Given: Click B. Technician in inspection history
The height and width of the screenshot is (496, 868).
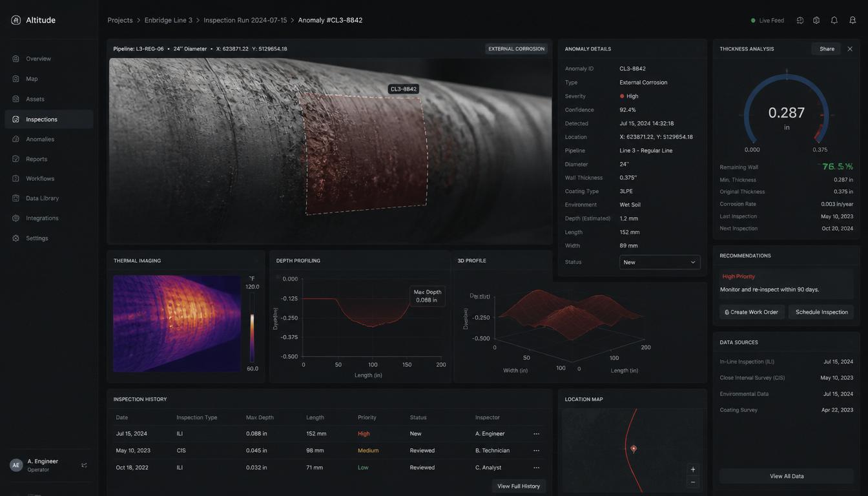Looking at the screenshot, I should click(x=493, y=451).
